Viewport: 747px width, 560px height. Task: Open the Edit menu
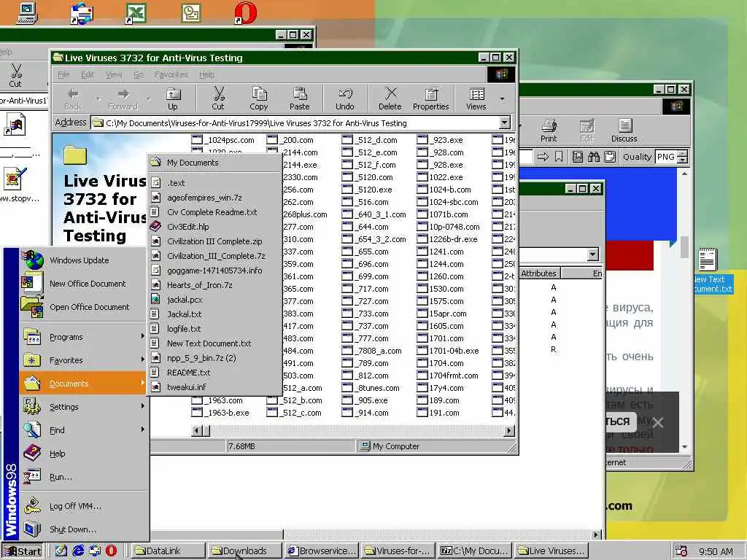[x=88, y=74]
